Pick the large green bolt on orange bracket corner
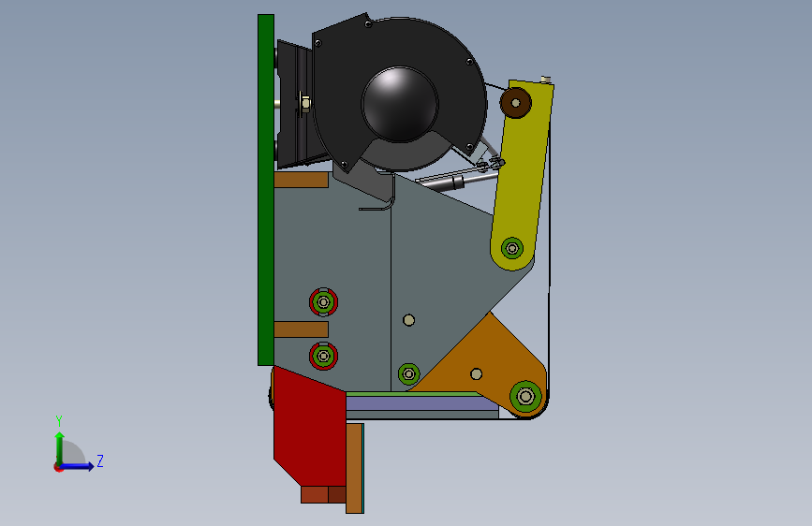 pyautogui.click(x=525, y=397)
